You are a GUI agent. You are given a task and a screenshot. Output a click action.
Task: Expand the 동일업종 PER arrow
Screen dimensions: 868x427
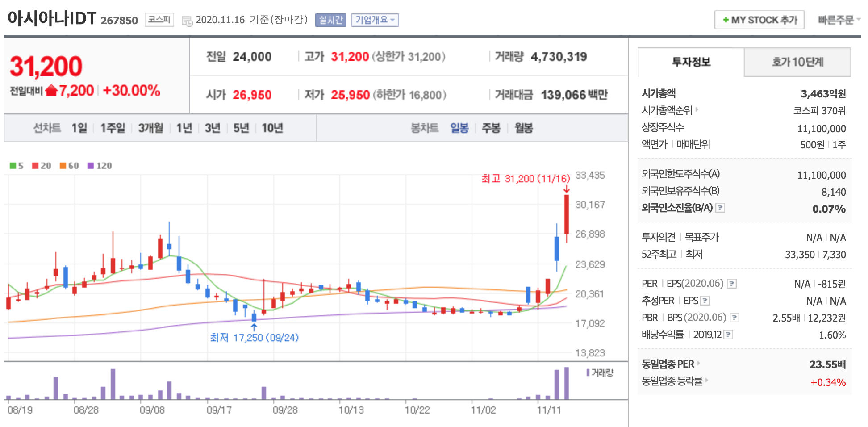click(698, 363)
